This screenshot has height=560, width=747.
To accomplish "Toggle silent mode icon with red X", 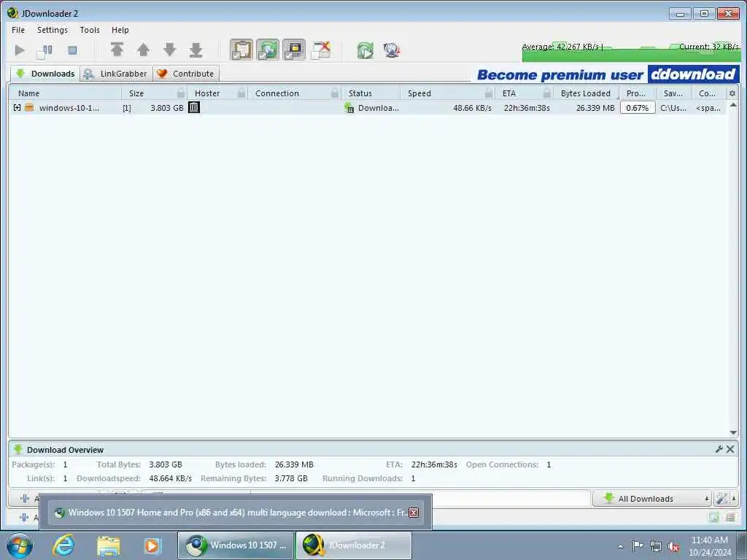I will [x=321, y=50].
